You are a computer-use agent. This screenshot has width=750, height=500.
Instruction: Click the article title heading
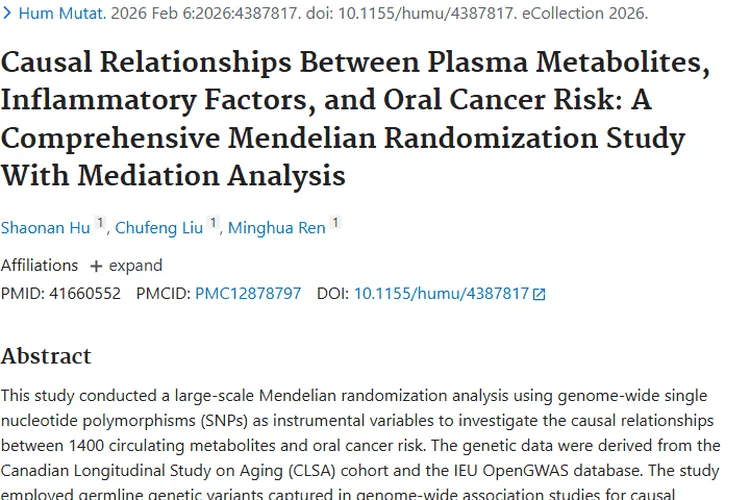tap(355, 118)
